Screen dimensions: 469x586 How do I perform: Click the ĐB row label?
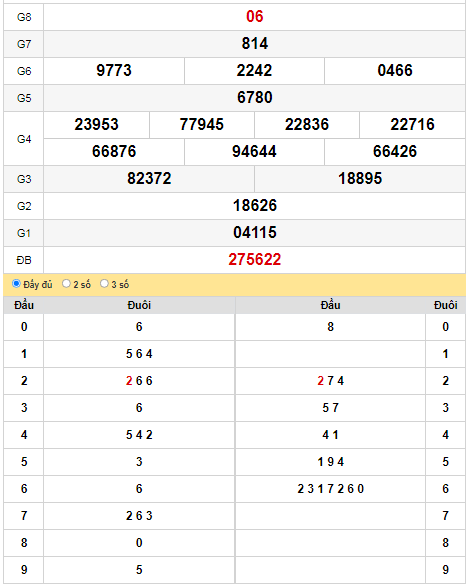pyautogui.click(x=24, y=260)
